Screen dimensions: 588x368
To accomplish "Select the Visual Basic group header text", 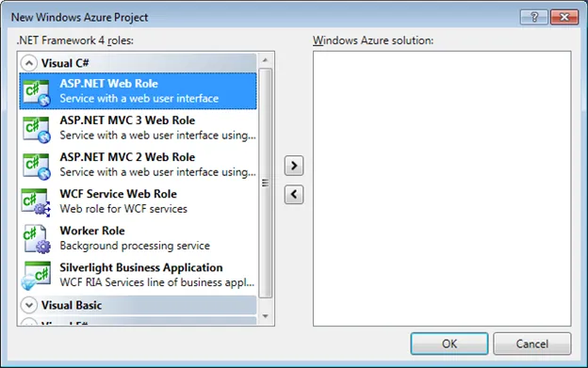I will pos(72,305).
